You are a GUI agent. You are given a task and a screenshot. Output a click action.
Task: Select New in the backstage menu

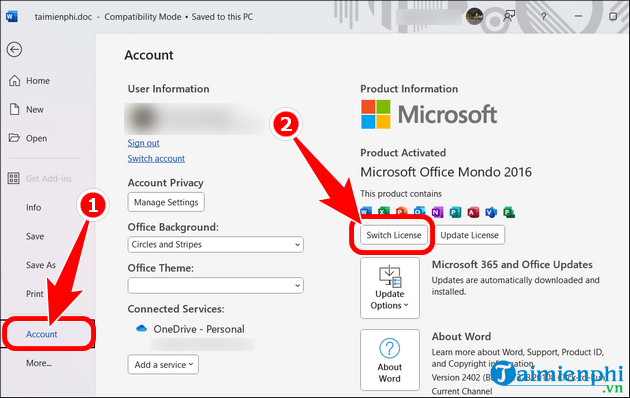35,110
